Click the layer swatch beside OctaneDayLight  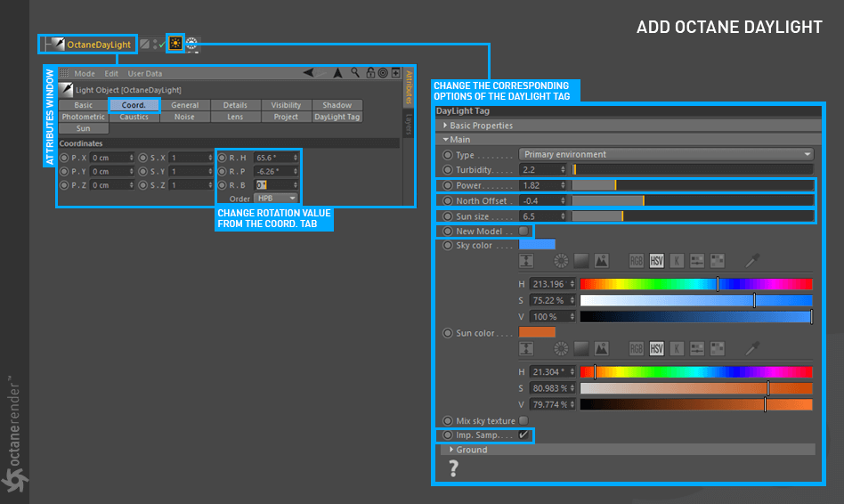tap(144, 45)
